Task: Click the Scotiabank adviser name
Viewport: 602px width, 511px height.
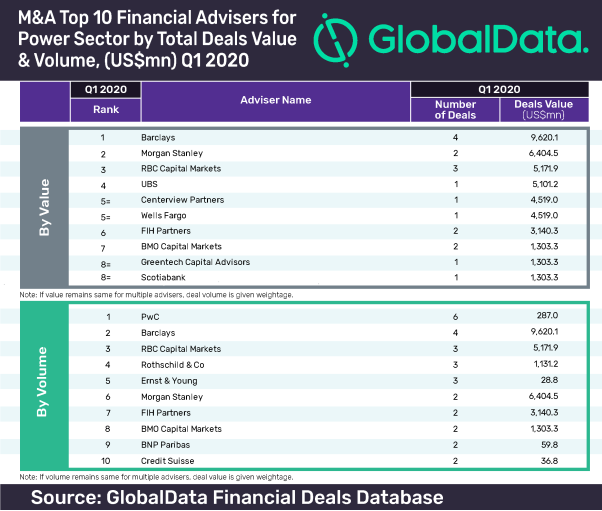Action: point(163,278)
